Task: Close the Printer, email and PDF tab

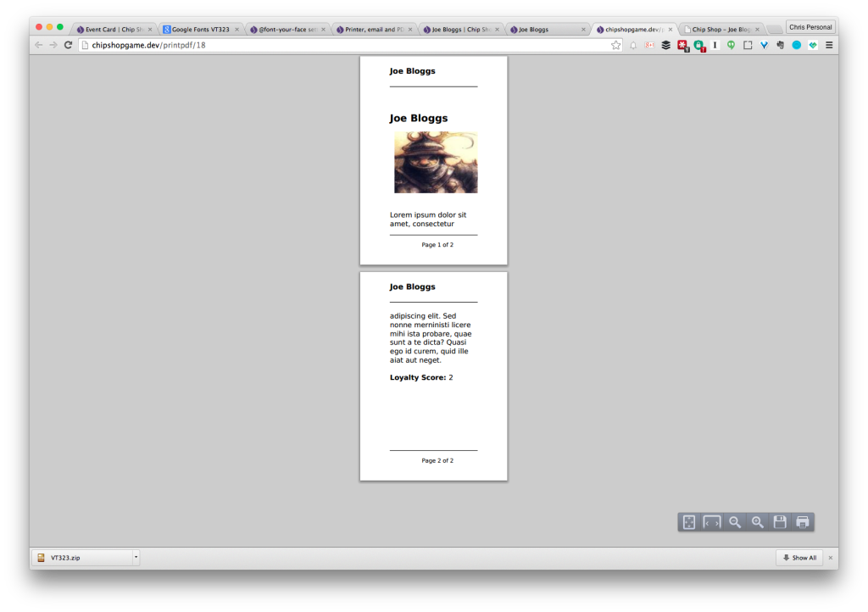Action: [x=410, y=30]
